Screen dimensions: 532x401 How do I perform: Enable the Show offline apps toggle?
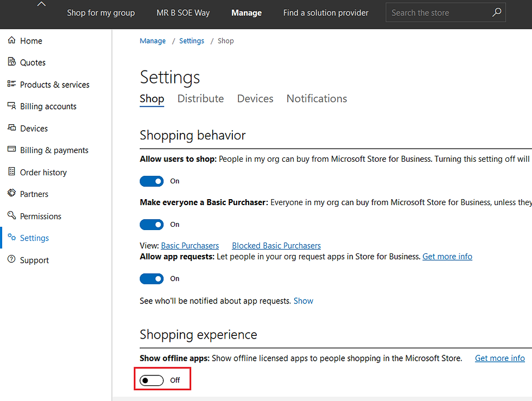151,380
